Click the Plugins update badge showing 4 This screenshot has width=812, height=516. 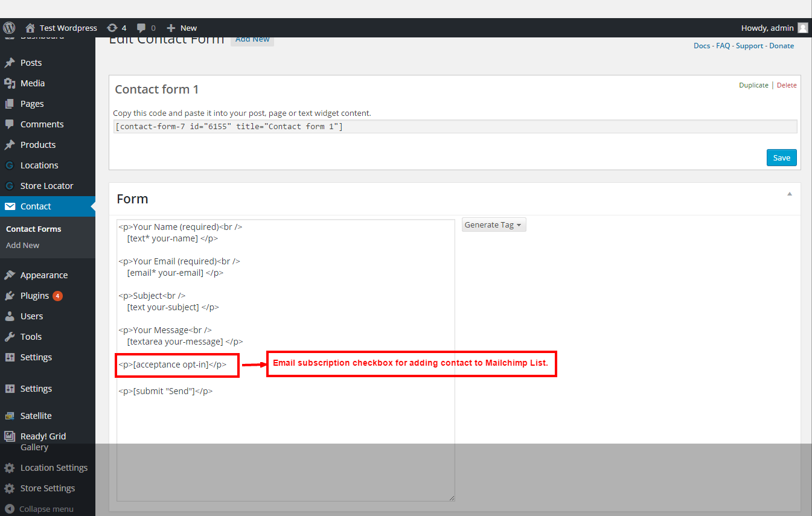pyautogui.click(x=57, y=296)
